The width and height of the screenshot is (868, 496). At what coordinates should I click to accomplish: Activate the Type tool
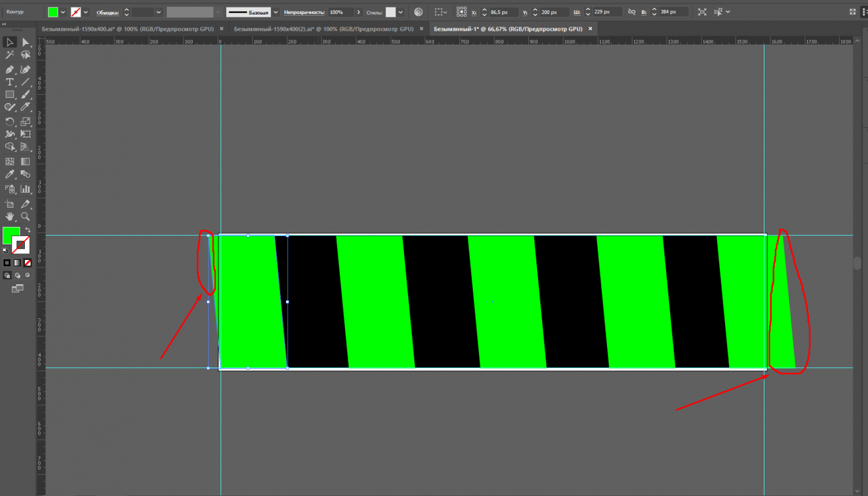point(10,82)
